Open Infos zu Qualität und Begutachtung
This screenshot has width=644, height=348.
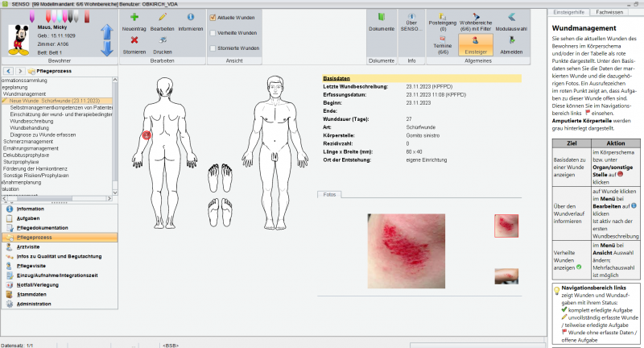(59, 256)
